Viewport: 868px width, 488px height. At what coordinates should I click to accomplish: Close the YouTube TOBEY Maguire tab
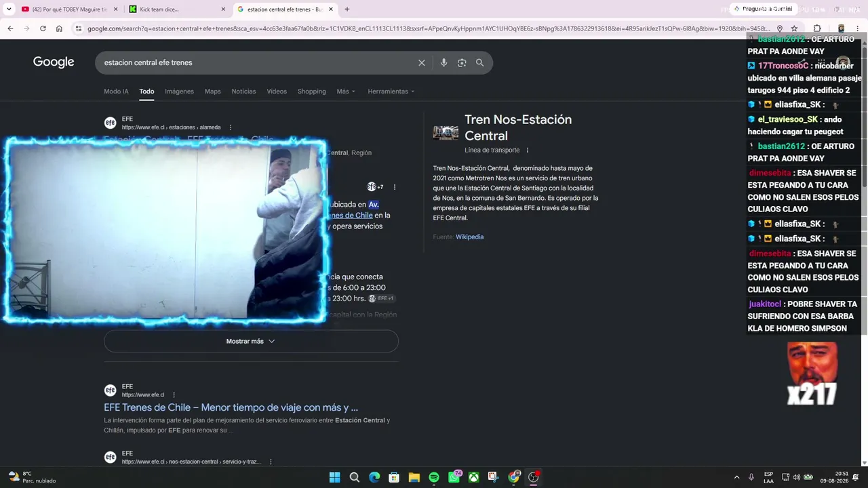pyautogui.click(x=115, y=9)
